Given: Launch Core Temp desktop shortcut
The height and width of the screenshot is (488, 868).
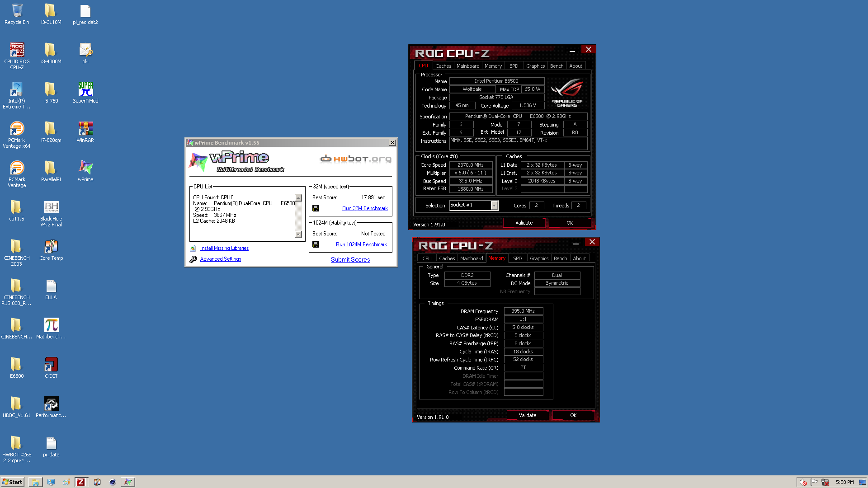Looking at the screenshot, I should pyautogui.click(x=51, y=250).
